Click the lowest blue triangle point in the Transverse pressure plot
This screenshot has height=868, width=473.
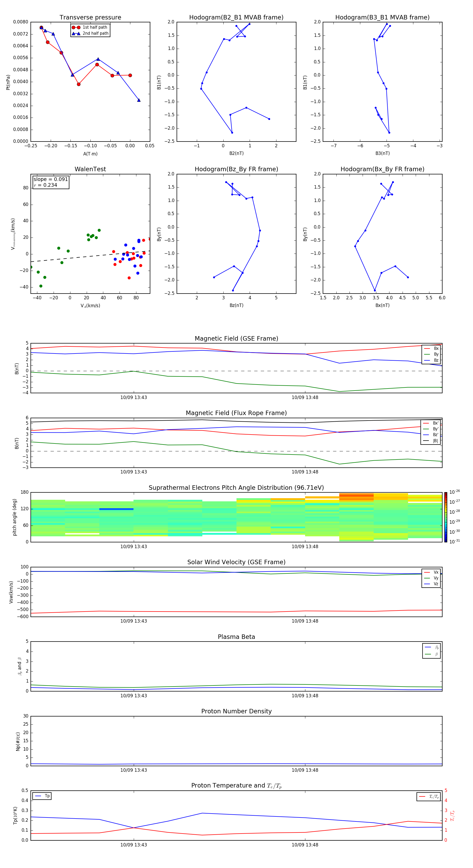point(139,100)
